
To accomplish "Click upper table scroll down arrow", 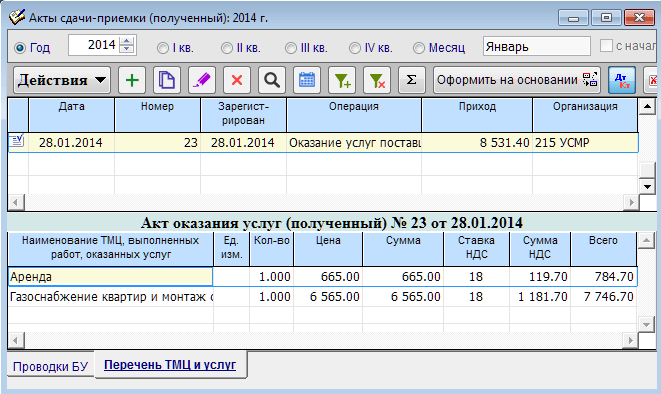I will point(647,186).
